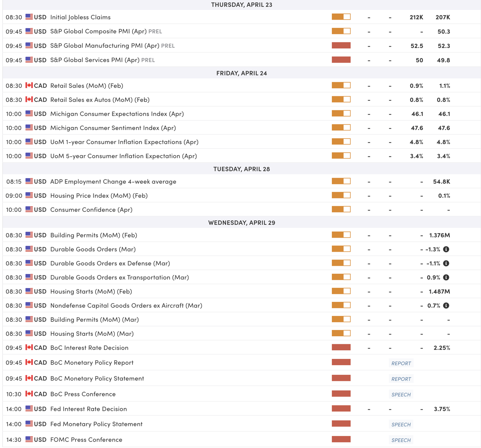Click US flag on UoM 5-year Inflation Expectation row

pos(29,156)
